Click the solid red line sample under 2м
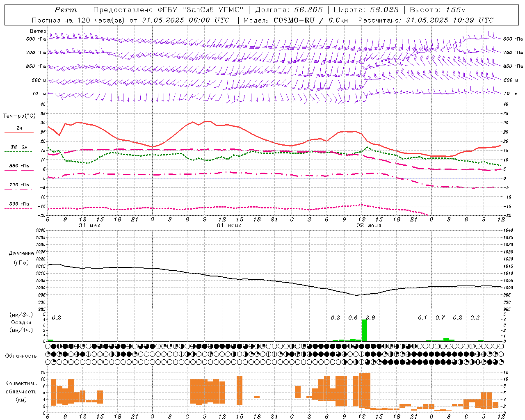Image resolution: width=525 pixels, height=420 pixels. pos(19,132)
